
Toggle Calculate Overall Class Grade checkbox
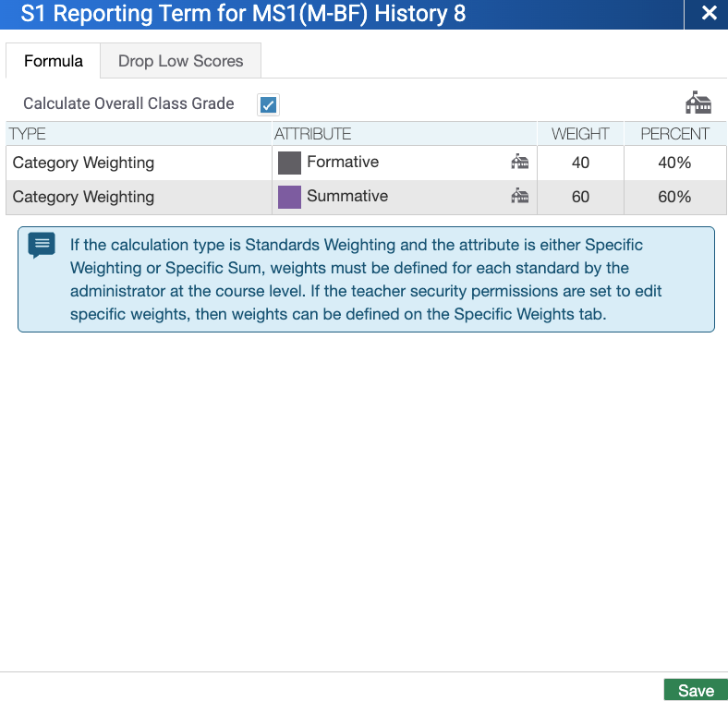pyautogui.click(x=268, y=104)
